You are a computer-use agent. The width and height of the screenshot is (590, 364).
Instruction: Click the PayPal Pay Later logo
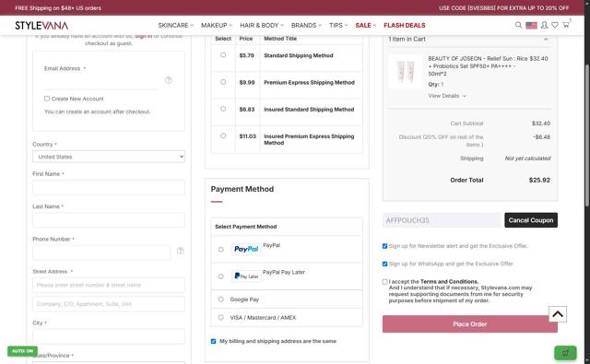(x=246, y=276)
